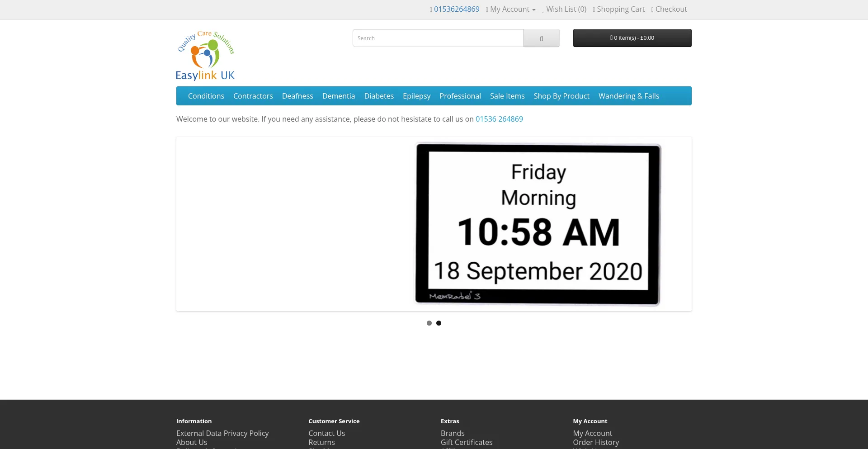Image resolution: width=868 pixels, height=449 pixels.
Task: Open the Conditions menu
Action: (206, 96)
